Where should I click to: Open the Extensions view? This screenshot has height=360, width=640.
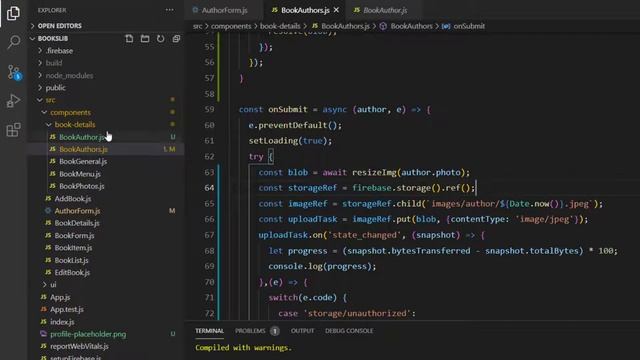tap(13, 130)
